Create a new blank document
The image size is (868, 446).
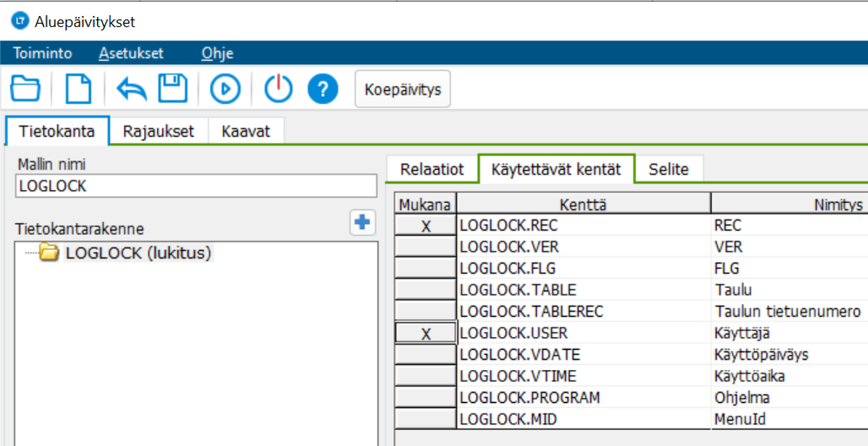(x=78, y=89)
